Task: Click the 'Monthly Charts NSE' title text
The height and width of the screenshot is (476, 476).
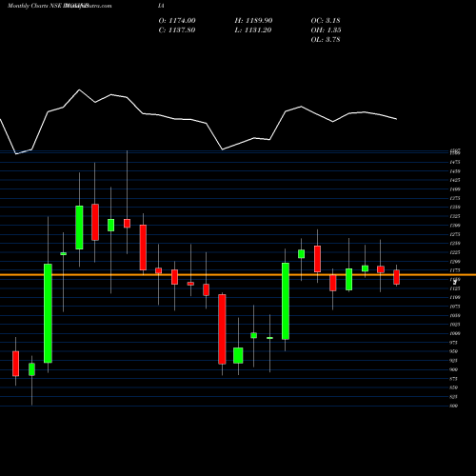Action: click(x=35, y=6)
